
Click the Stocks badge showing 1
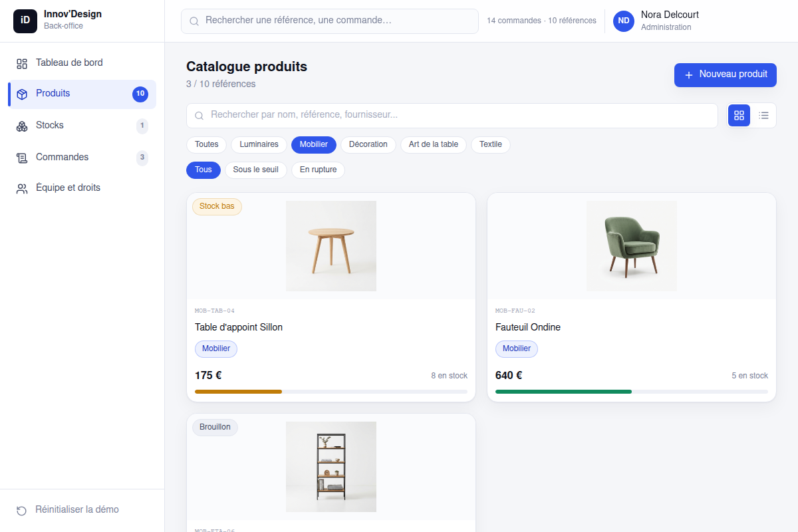click(142, 126)
